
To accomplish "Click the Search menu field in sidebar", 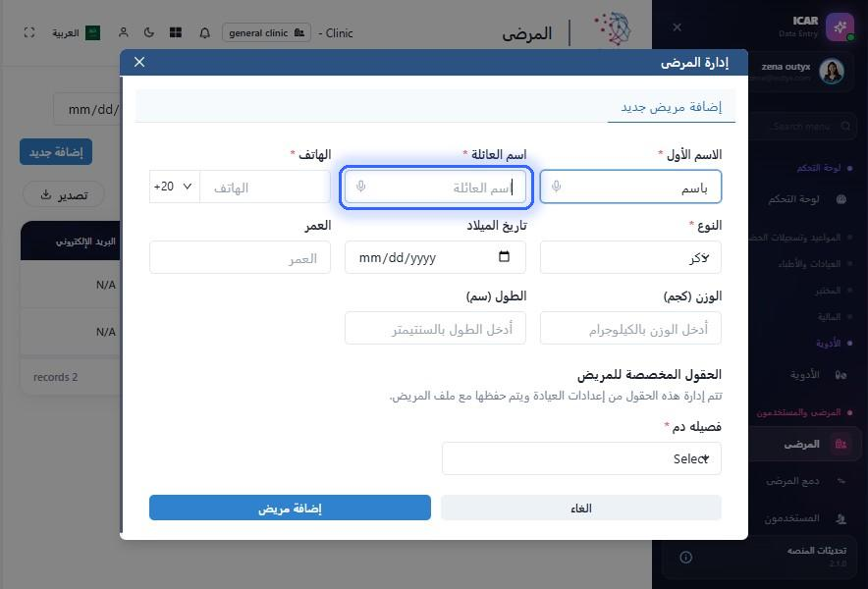I will coord(802,127).
